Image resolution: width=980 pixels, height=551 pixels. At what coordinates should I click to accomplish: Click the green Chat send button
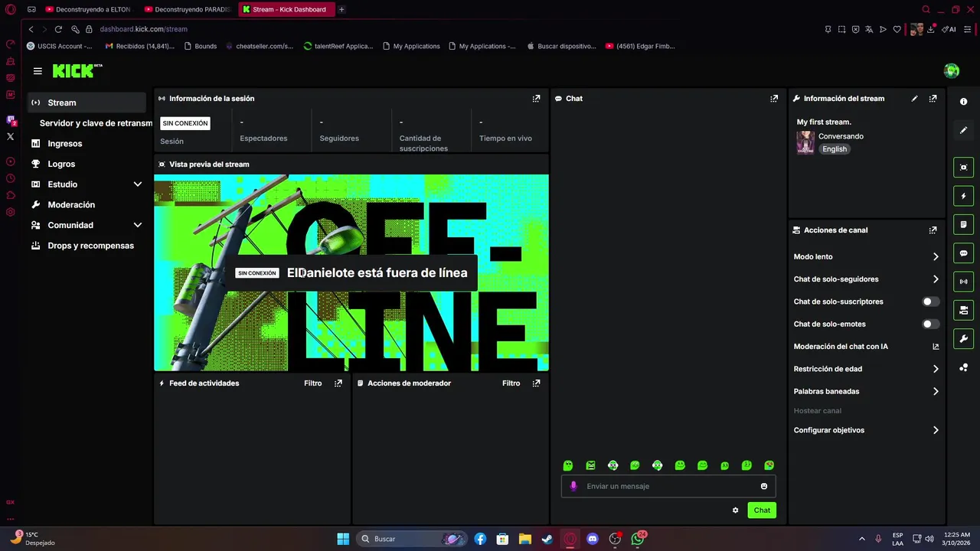(x=762, y=510)
